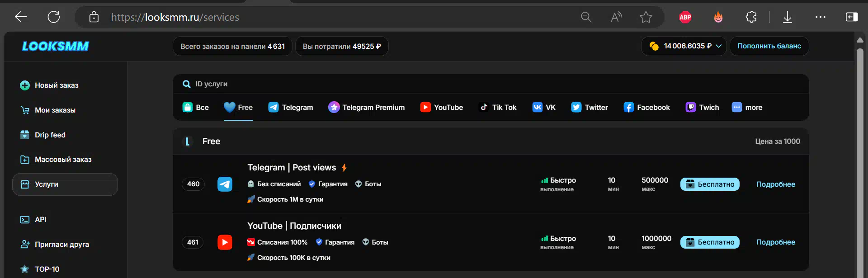Screen dimensions: 868x278
Task: Filter by Twich tab
Action: click(x=702, y=107)
